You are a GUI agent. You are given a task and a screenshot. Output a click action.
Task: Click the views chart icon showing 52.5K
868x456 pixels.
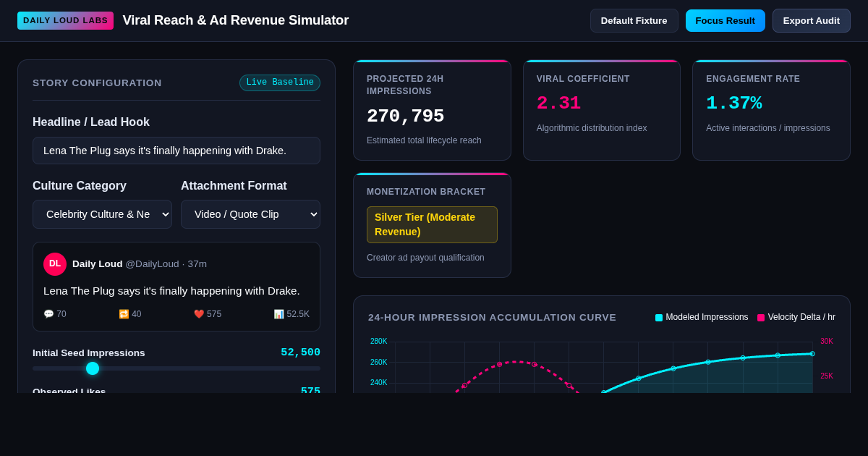coord(278,314)
